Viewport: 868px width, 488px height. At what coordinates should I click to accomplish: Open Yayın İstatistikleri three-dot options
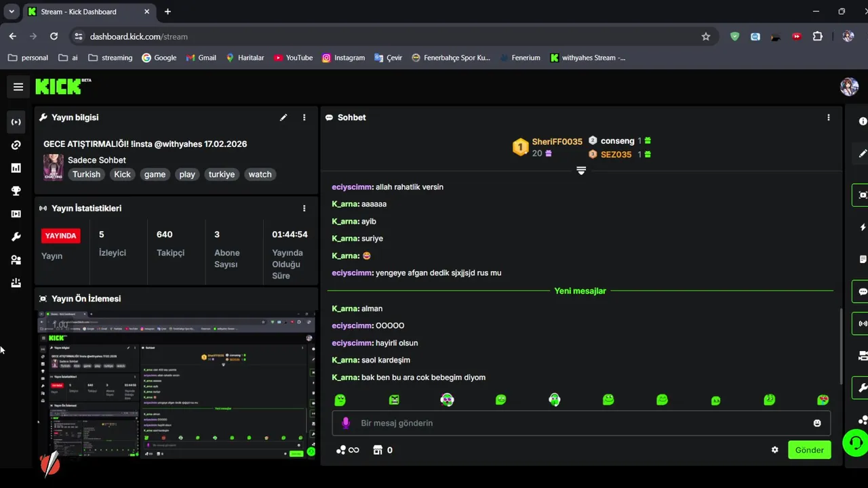pos(304,208)
